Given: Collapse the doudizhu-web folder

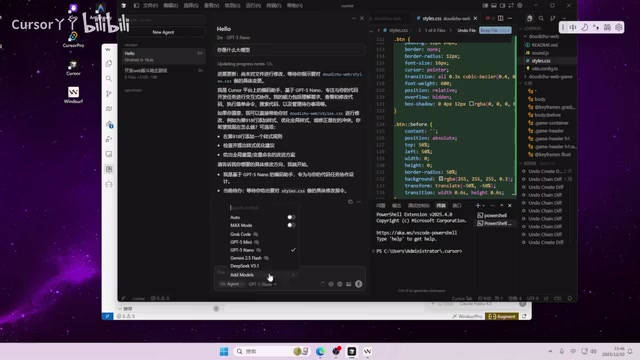Looking at the screenshot, I should pyautogui.click(x=544, y=36).
